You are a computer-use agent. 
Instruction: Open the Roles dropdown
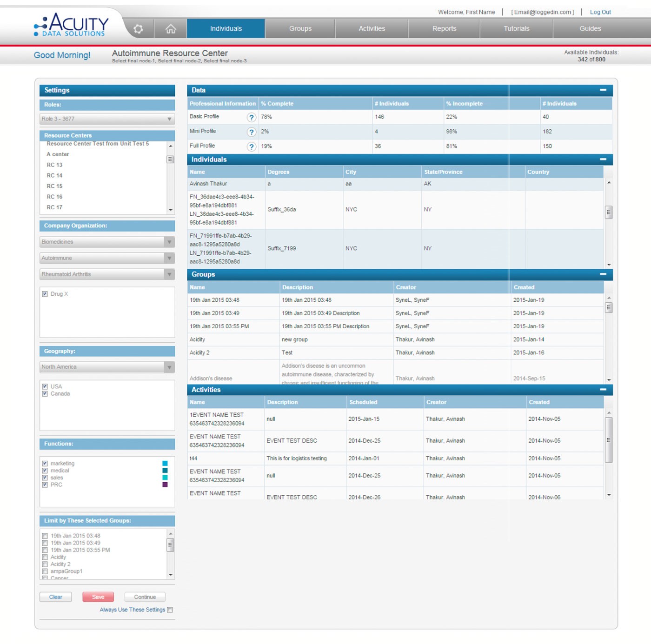click(169, 119)
